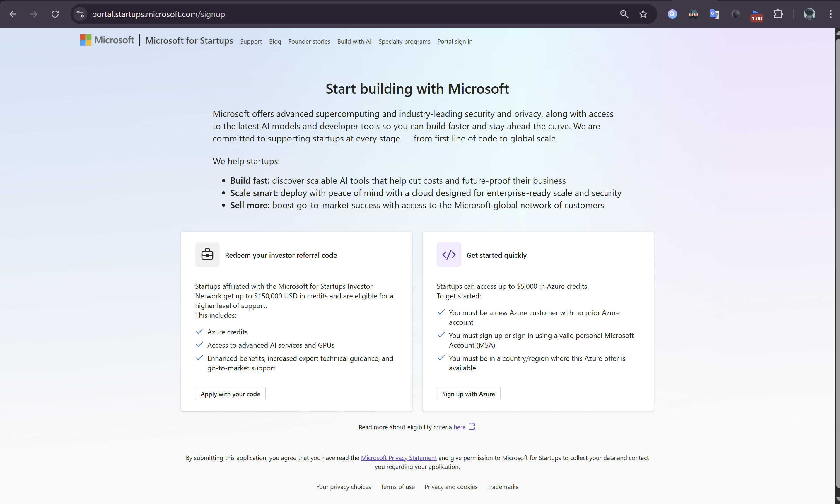Open the Chrome profile avatar

(810, 14)
